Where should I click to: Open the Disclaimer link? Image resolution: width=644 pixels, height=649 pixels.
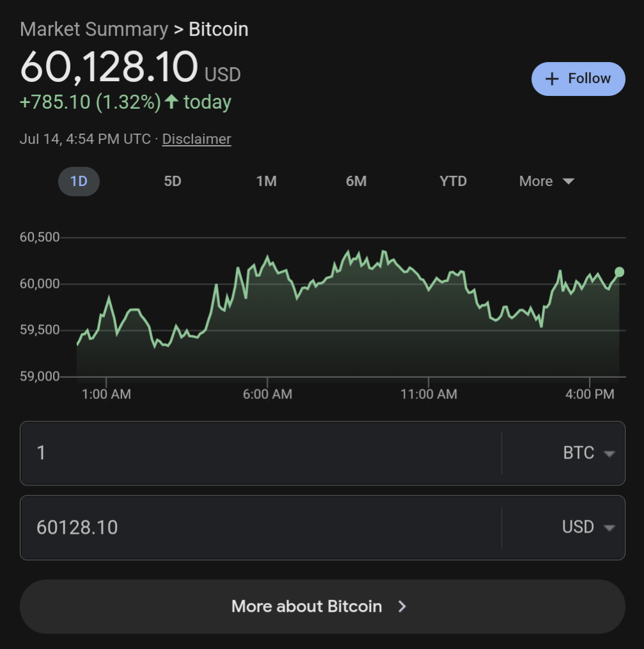click(196, 139)
